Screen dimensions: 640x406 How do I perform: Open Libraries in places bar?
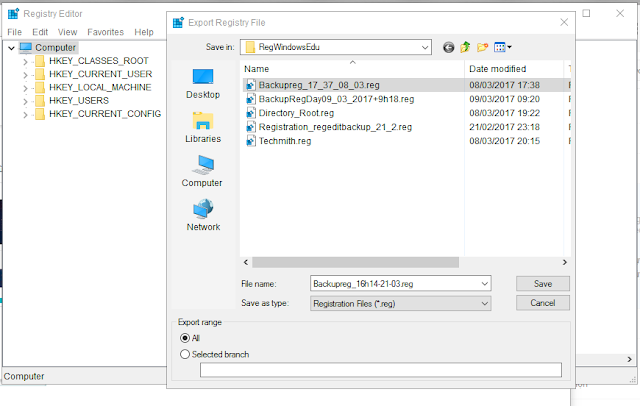click(203, 128)
